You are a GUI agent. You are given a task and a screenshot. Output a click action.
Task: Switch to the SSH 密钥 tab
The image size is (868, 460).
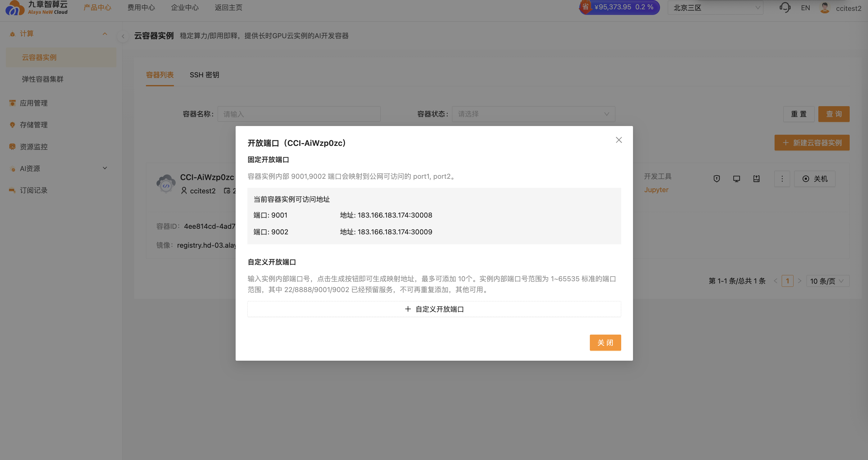pos(204,75)
